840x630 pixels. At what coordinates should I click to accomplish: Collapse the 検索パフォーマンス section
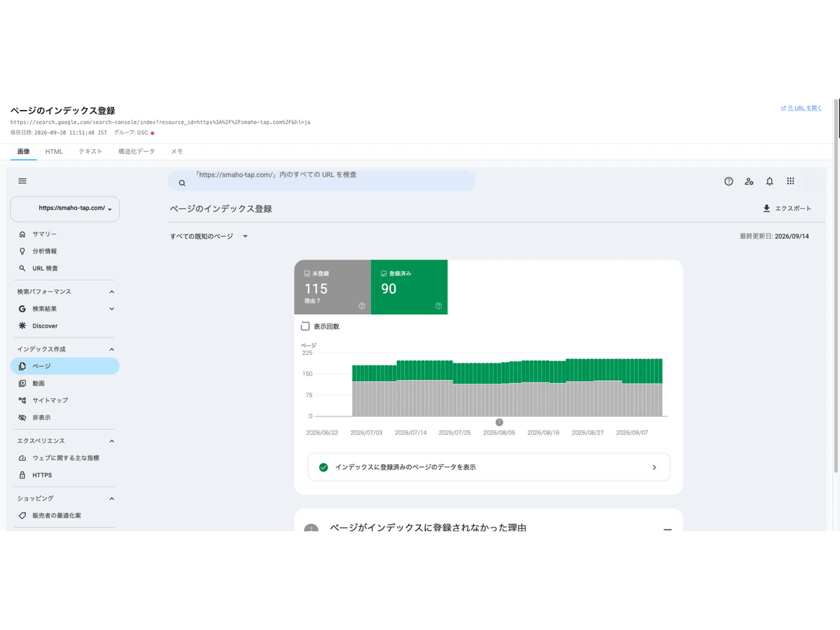(112, 292)
